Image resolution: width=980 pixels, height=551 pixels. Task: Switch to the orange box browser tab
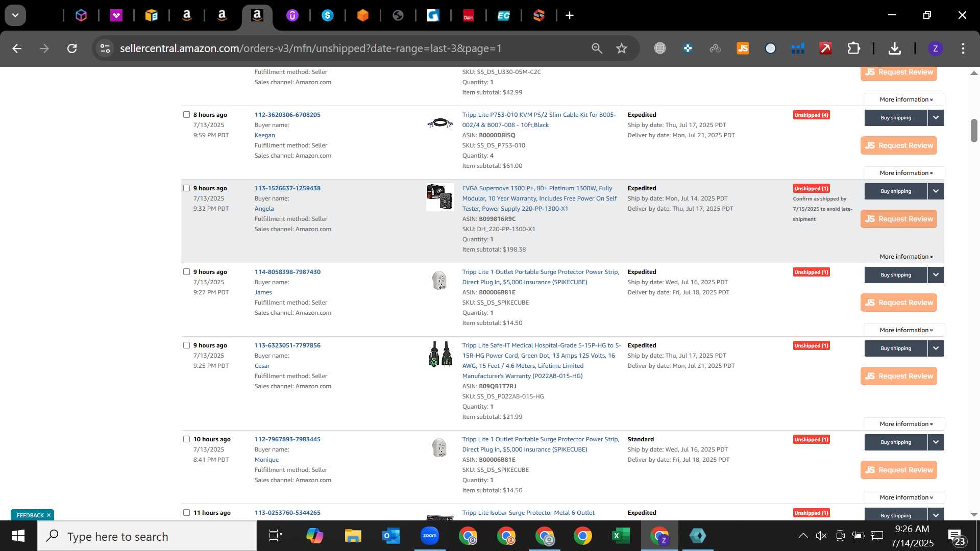363,16
